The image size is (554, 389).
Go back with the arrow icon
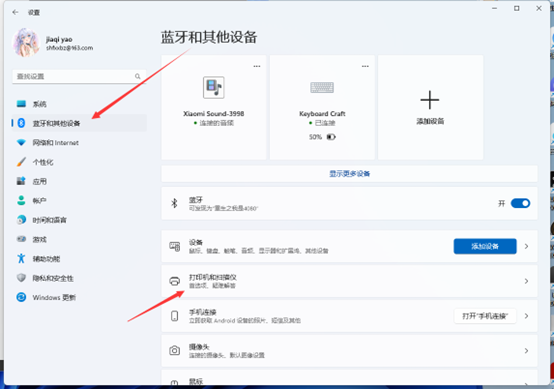(15, 12)
